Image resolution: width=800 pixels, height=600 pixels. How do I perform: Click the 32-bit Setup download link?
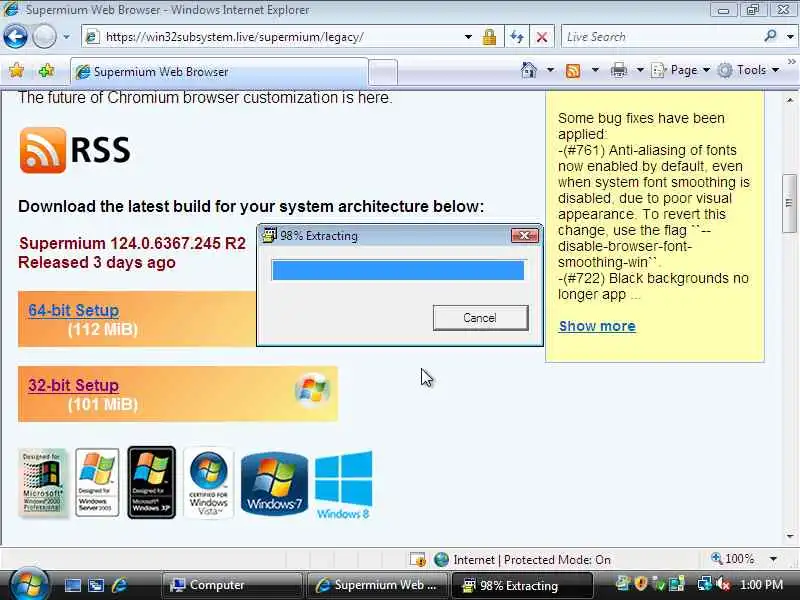point(73,385)
